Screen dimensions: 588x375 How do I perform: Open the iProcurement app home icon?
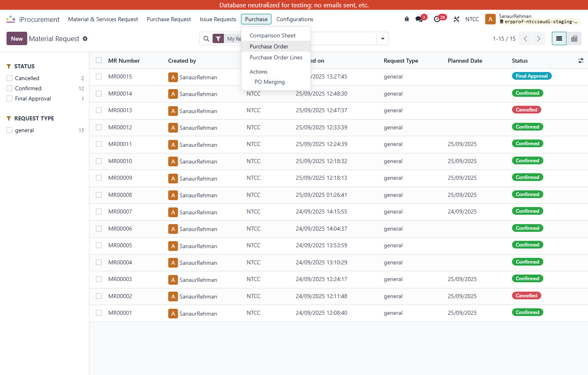coord(11,19)
